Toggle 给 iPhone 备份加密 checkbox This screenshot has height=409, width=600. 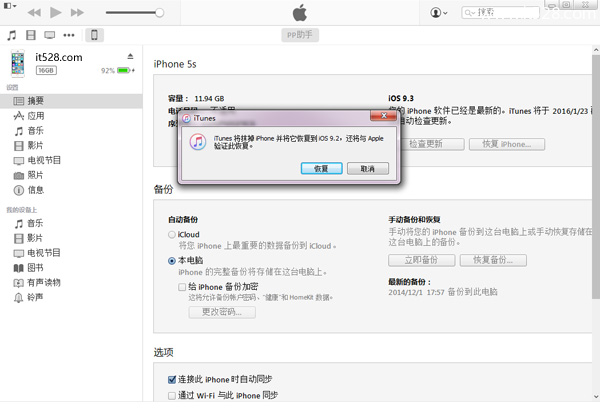coord(182,287)
